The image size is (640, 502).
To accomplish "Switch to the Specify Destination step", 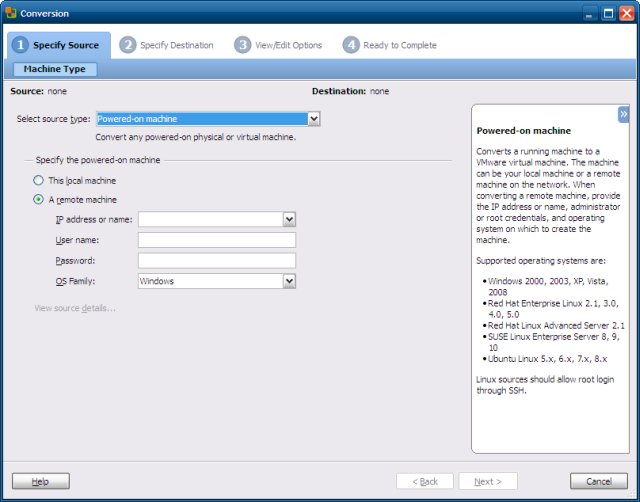I will (x=176, y=45).
